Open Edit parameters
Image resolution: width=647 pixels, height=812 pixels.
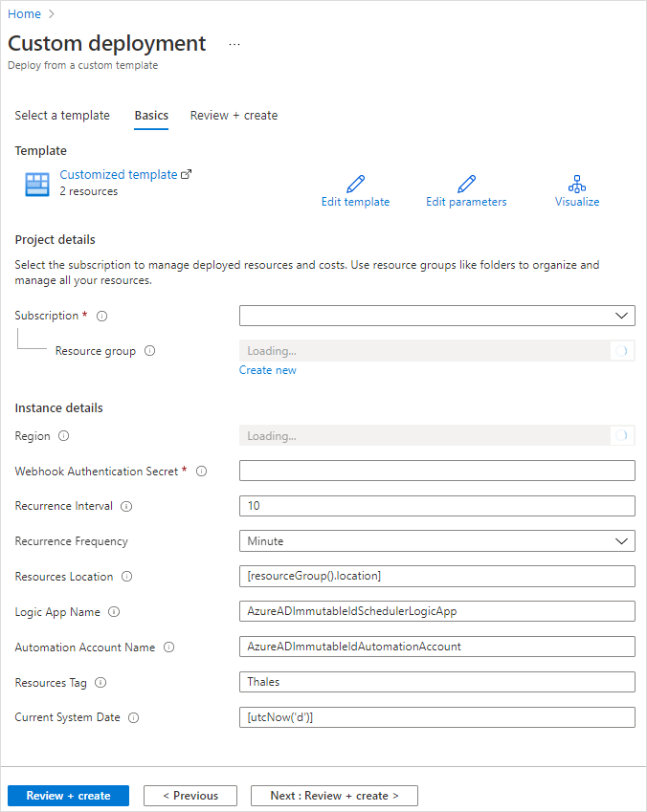(466, 189)
